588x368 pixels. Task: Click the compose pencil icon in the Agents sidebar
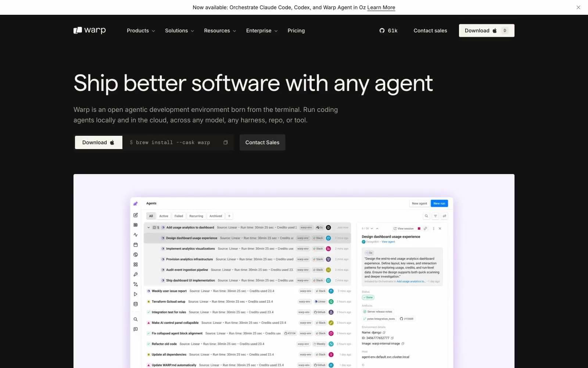(136, 215)
